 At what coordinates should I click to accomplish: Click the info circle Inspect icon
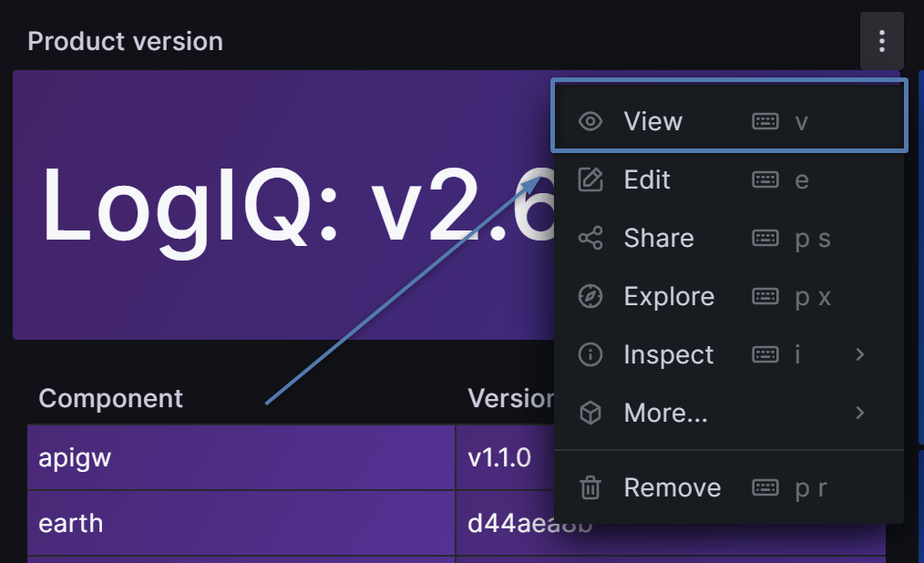click(x=590, y=354)
